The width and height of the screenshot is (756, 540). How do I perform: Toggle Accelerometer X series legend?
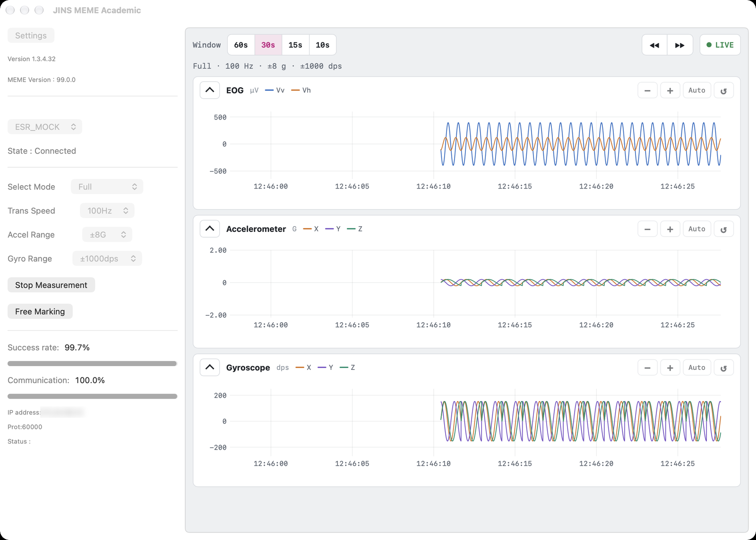pyautogui.click(x=311, y=229)
